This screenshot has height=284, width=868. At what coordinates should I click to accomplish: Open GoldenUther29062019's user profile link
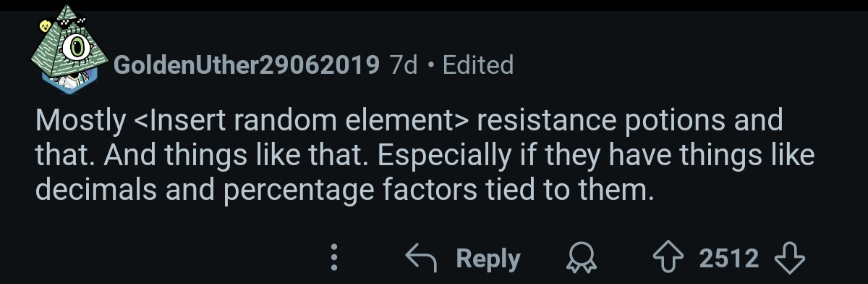point(247,65)
